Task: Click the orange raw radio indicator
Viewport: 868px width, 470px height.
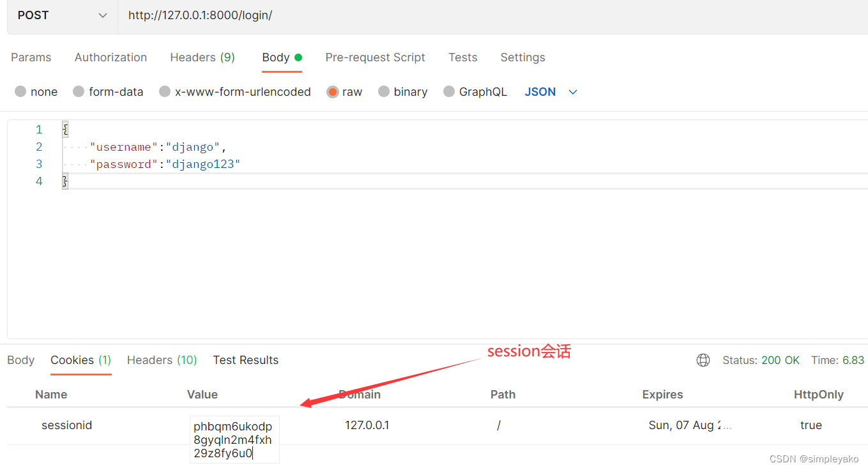Action: coord(333,91)
